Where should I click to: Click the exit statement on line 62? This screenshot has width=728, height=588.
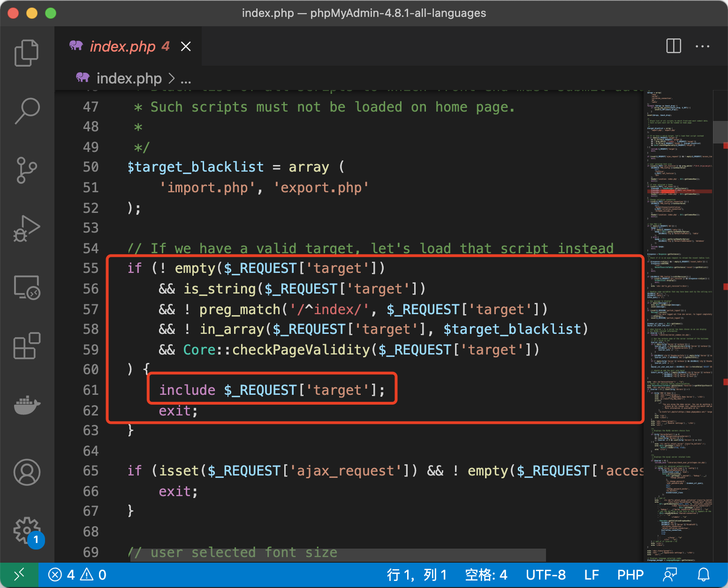174,411
